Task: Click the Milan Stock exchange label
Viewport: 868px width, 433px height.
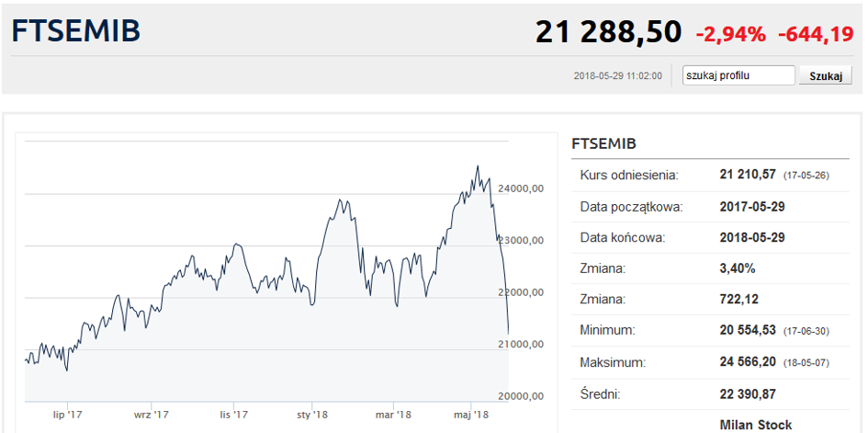Action: [x=756, y=425]
